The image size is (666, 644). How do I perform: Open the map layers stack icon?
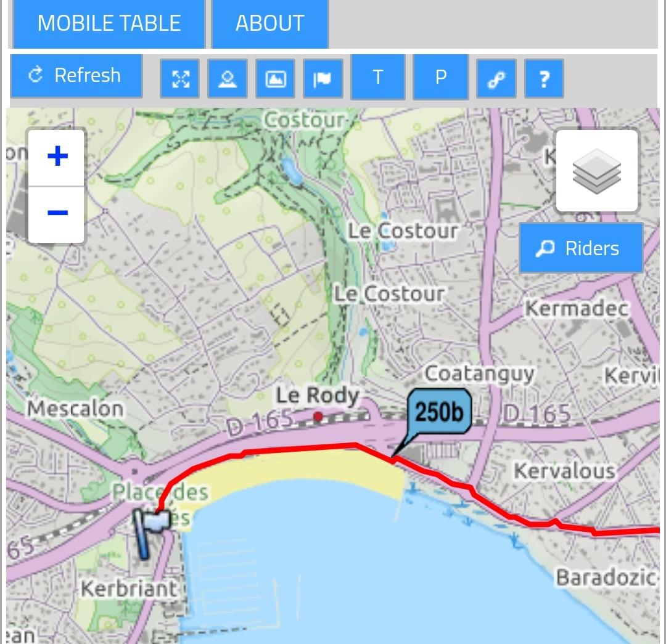[x=597, y=171]
